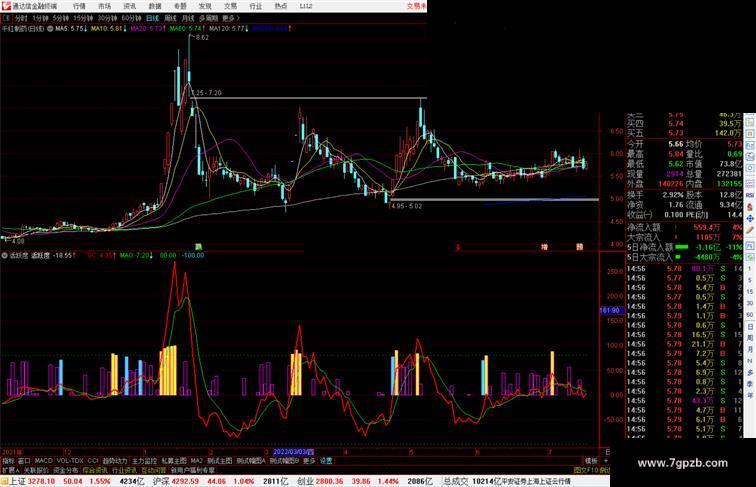Viewport: 756px width, 487px height.
Task: Click the round icon beside 活跃度 indicator
Action: tap(5, 256)
